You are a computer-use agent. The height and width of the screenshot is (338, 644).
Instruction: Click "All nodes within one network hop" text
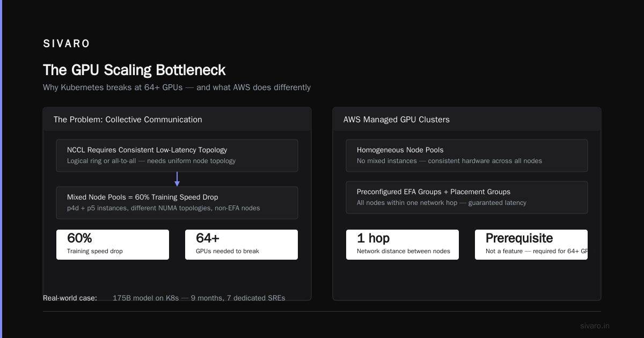[x=442, y=203]
